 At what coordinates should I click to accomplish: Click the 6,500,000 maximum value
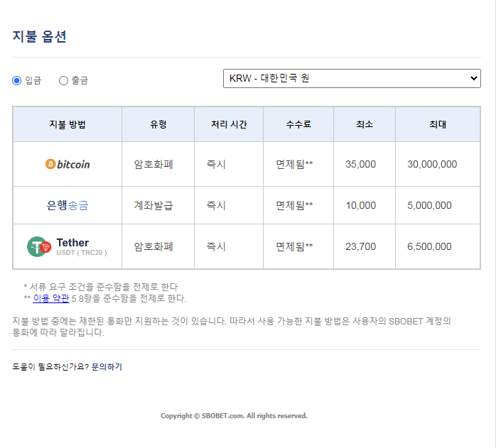(429, 246)
